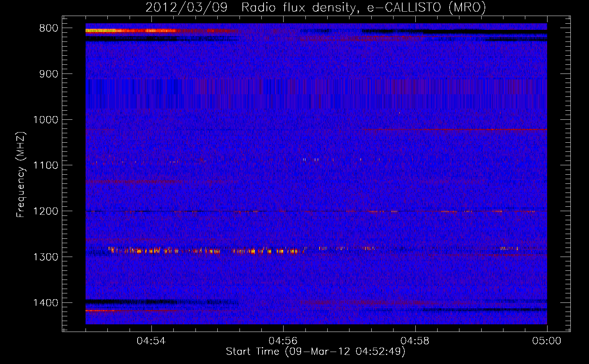Viewport: 589px width, 364px height.
Task: Click the 04:58 time tick label
Action: [415, 341]
